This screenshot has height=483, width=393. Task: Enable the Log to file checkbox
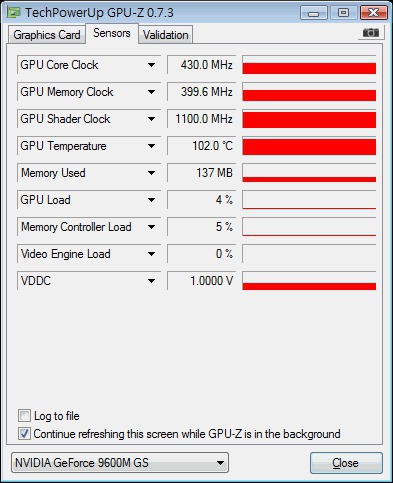click(x=24, y=416)
